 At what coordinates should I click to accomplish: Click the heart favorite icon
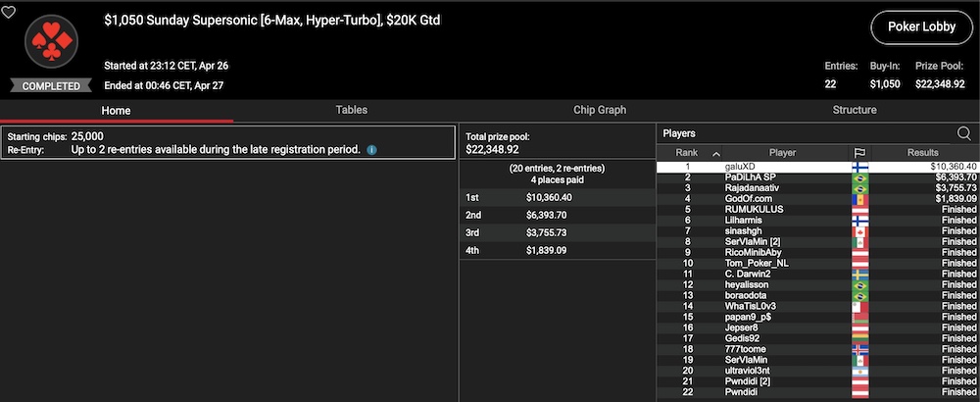[9, 13]
